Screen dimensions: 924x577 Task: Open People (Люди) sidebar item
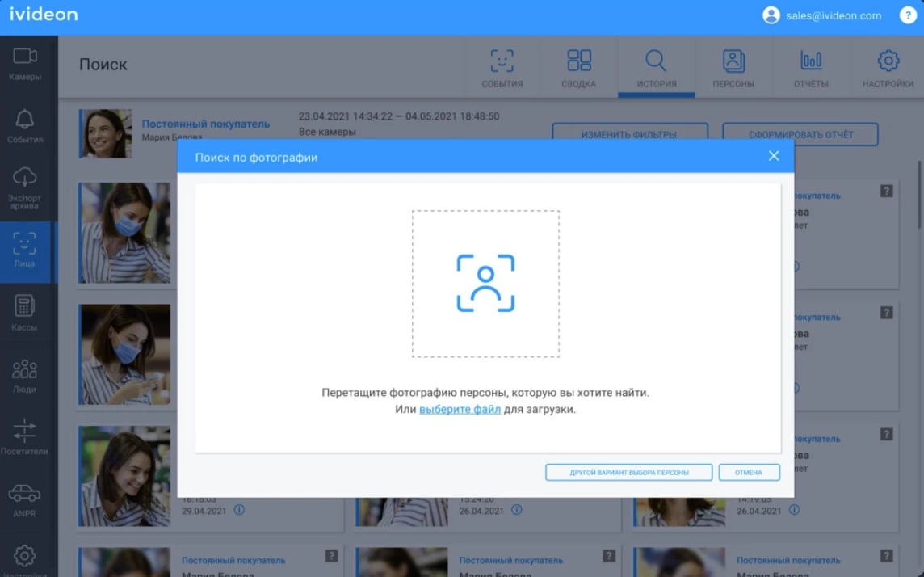click(25, 376)
